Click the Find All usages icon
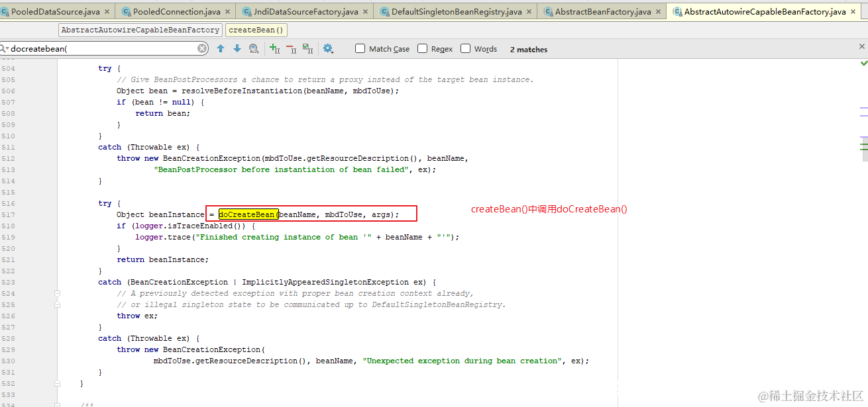 click(253, 49)
